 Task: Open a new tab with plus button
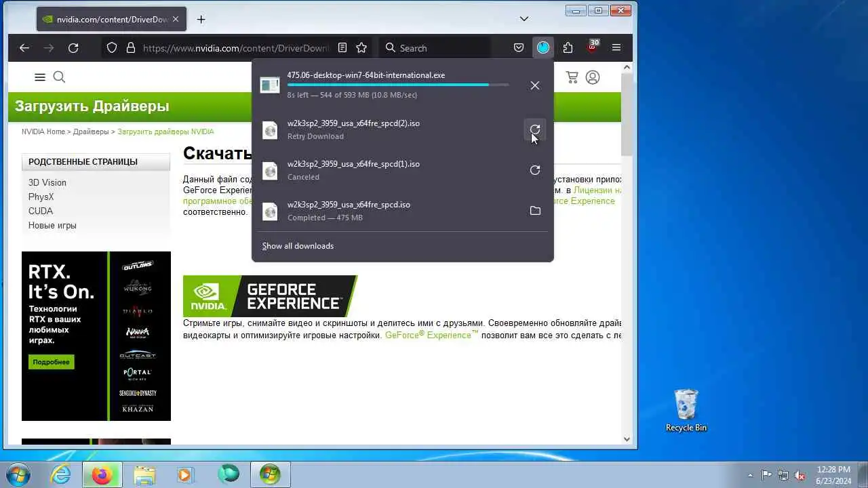pos(201,20)
